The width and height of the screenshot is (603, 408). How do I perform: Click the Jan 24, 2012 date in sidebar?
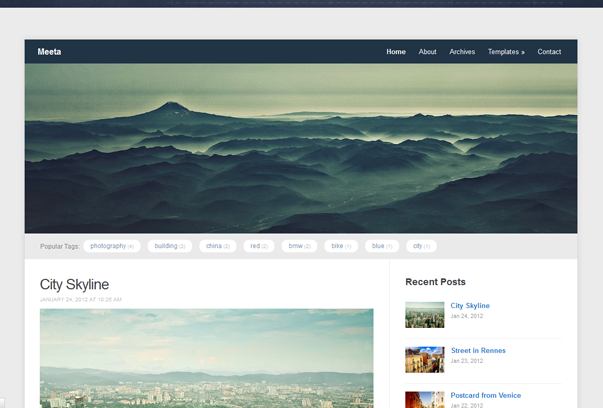point(466,316)
